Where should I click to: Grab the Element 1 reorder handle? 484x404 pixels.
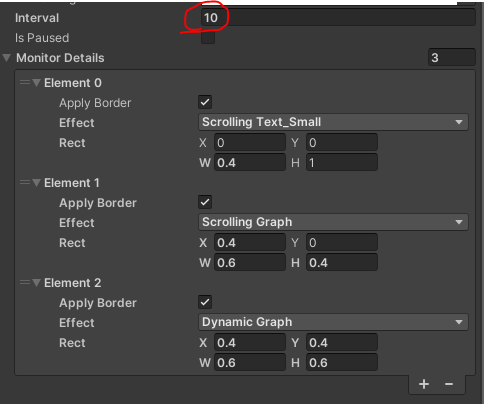point(25,182)
